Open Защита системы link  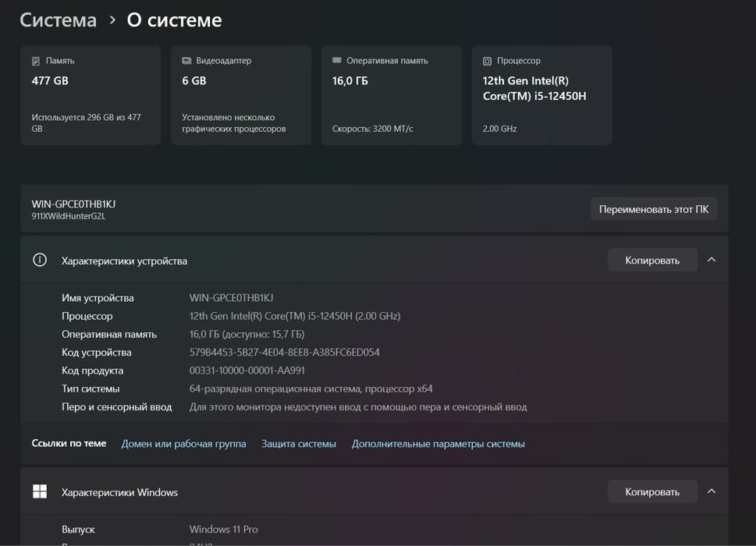(x=299, y=444)
